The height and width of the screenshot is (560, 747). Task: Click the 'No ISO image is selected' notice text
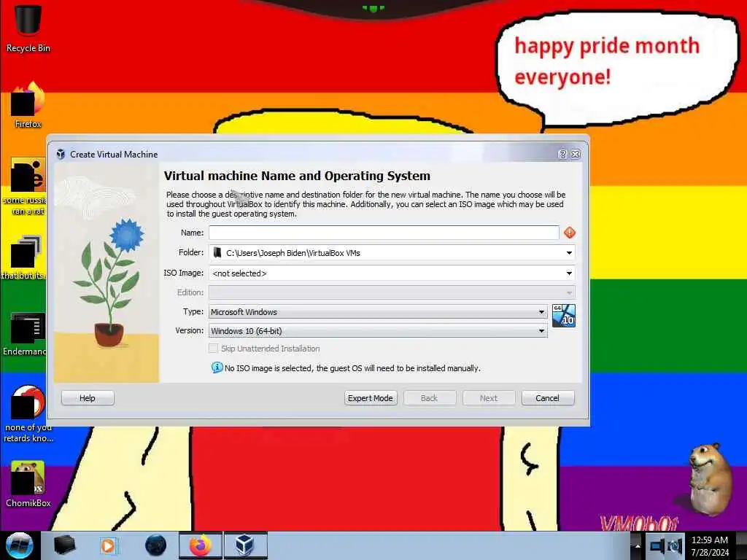click(352, 368)
